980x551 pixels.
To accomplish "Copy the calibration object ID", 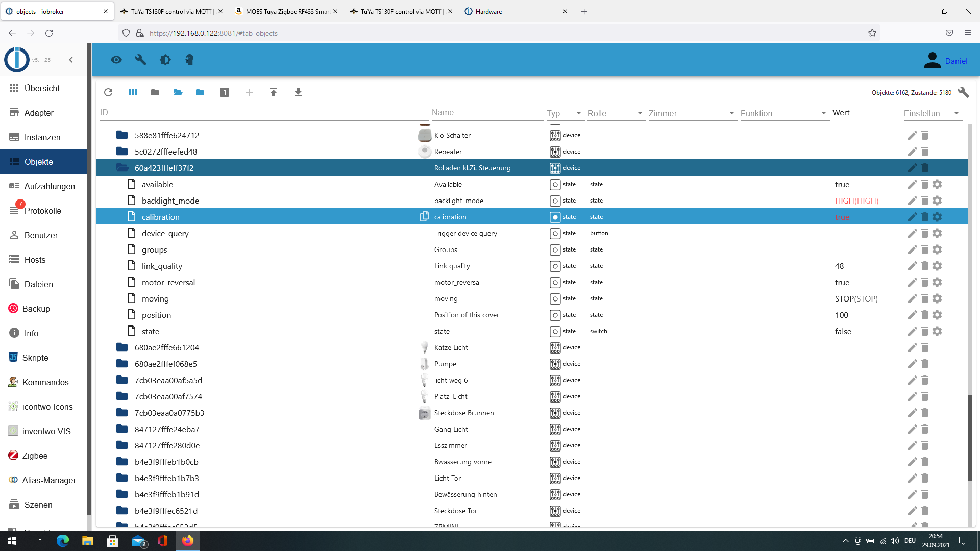I will pos(424,217).
